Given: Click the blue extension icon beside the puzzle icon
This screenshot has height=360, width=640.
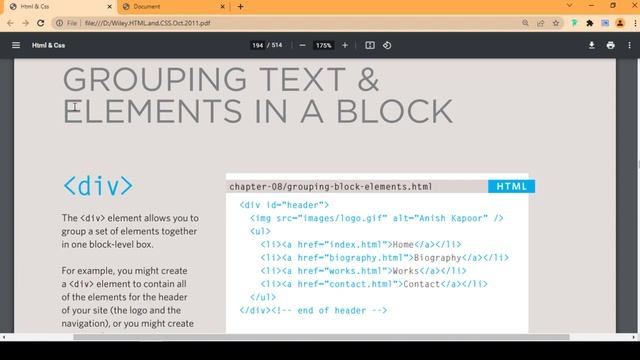Looking at the screenshot, I should (x=605, y=23).
